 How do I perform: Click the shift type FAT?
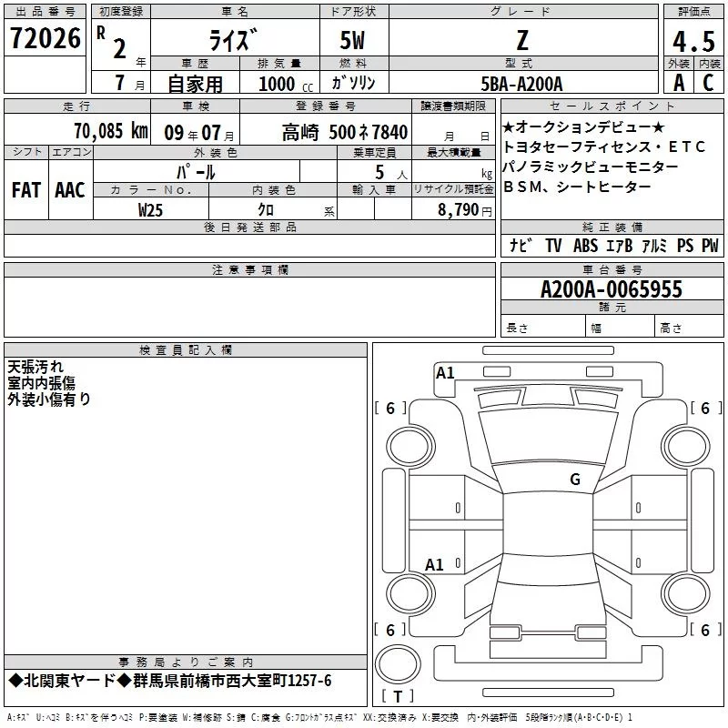point(26,190)
